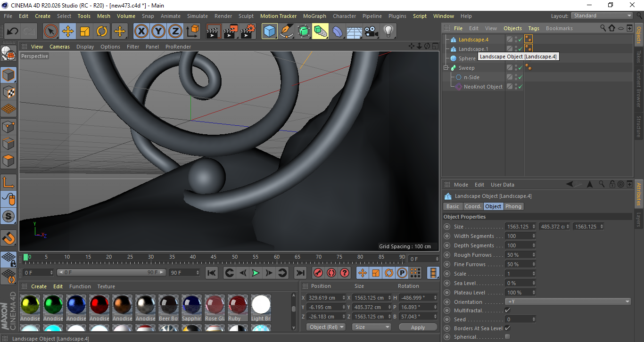The height and width of the screenshot is (342, 644).
Task: Activate the Scale tool in top toolbar
Action: [x=85, y=32]
